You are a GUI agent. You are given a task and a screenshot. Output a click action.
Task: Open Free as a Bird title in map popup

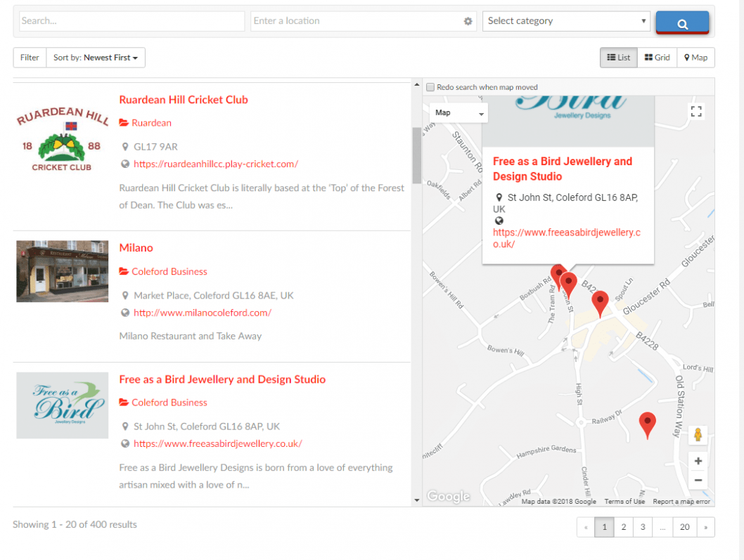563,169
